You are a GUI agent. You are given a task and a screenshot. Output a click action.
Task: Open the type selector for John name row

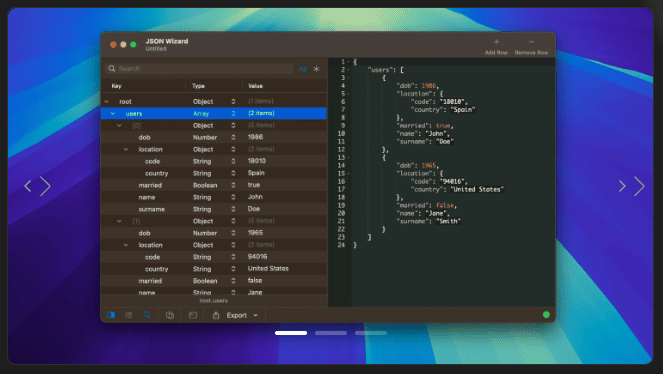[233, 197]
